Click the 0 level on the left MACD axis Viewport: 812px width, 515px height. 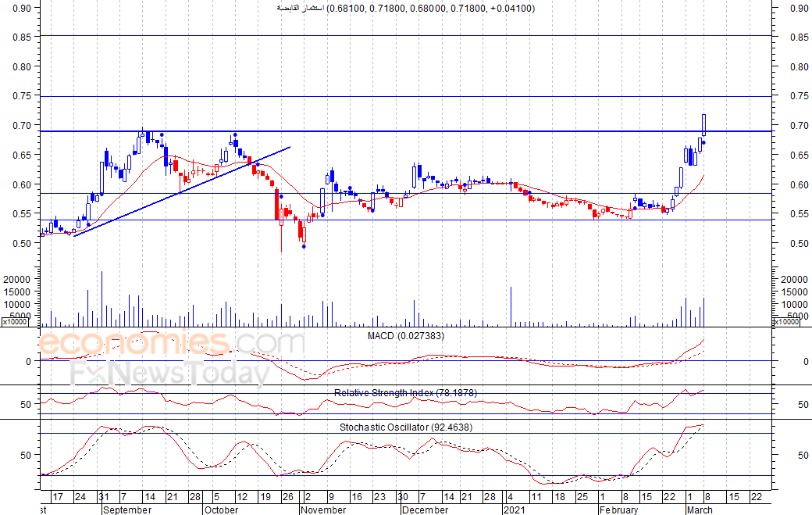point(28,361)
